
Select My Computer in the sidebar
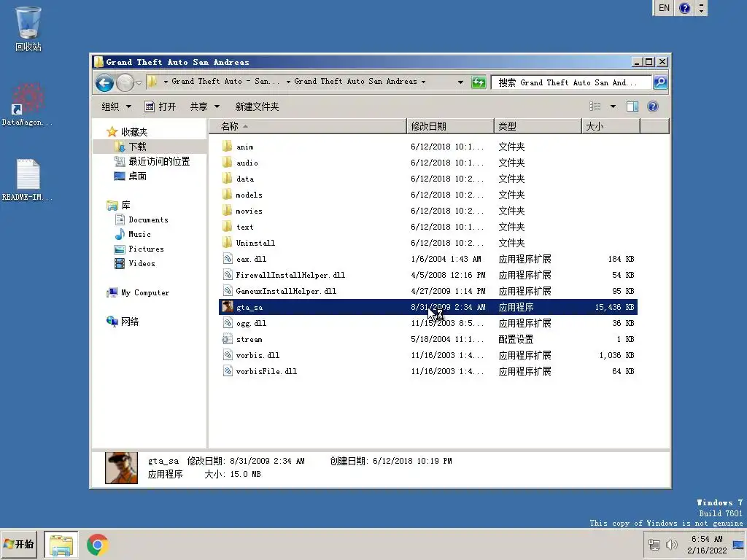[138, 293]
